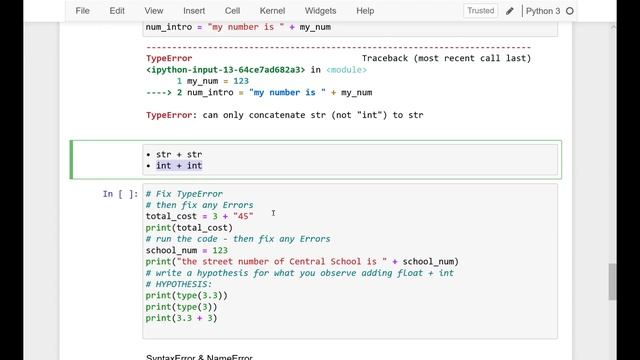This screenshot has width=640, height=360.
Task: Click the float + int hypothesis comment
Action: (300, 273)
